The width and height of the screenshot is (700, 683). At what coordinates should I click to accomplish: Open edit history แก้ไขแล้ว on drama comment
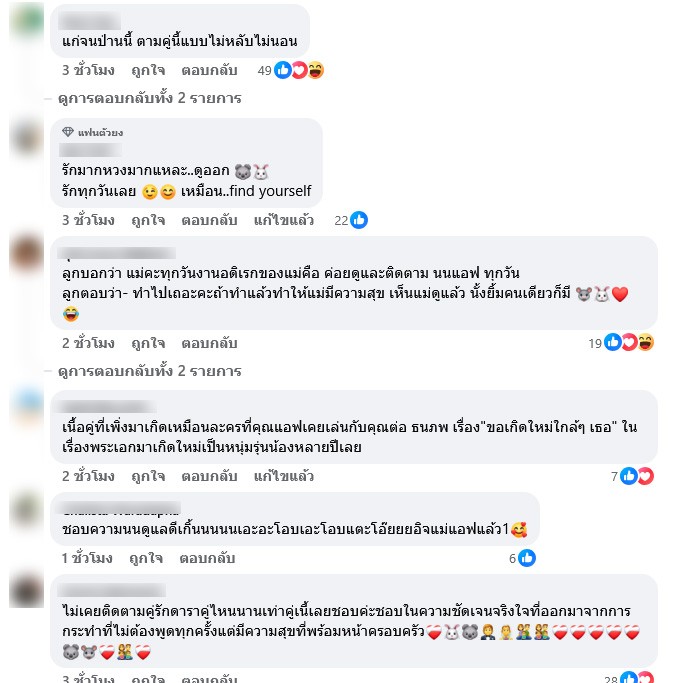283,476
